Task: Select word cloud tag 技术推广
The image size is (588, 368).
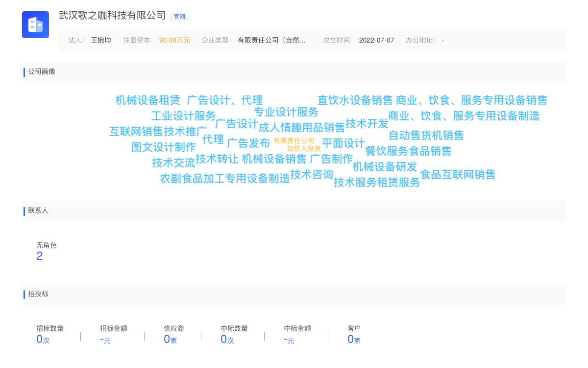Action: 185,132
